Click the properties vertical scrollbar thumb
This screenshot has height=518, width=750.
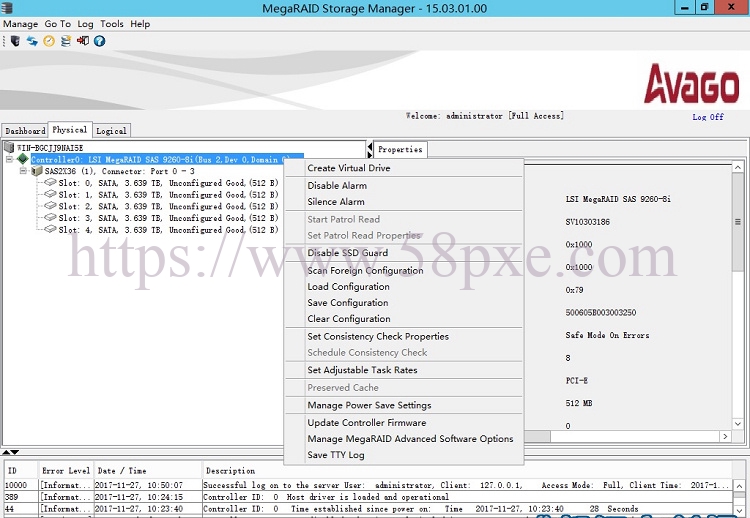(738, 222)
